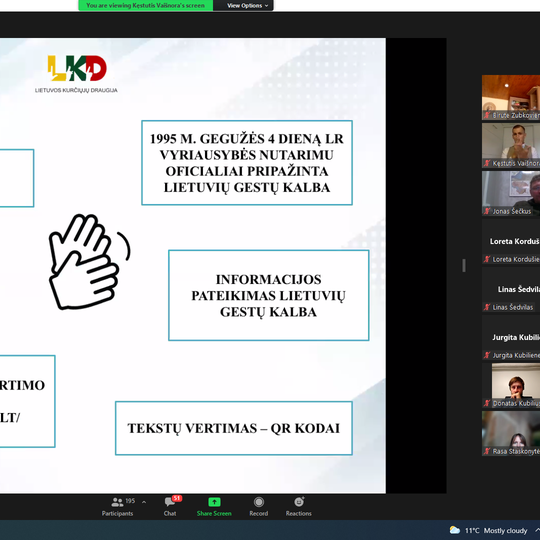540x540 pixels.
Task: Click the green screen viewing notification bar
Action: pos(145,6)
